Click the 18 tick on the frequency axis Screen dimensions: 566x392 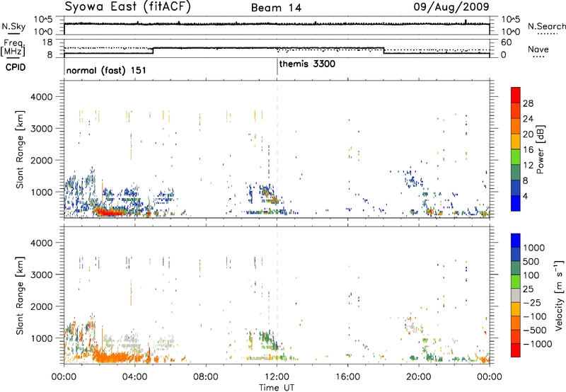47,42
